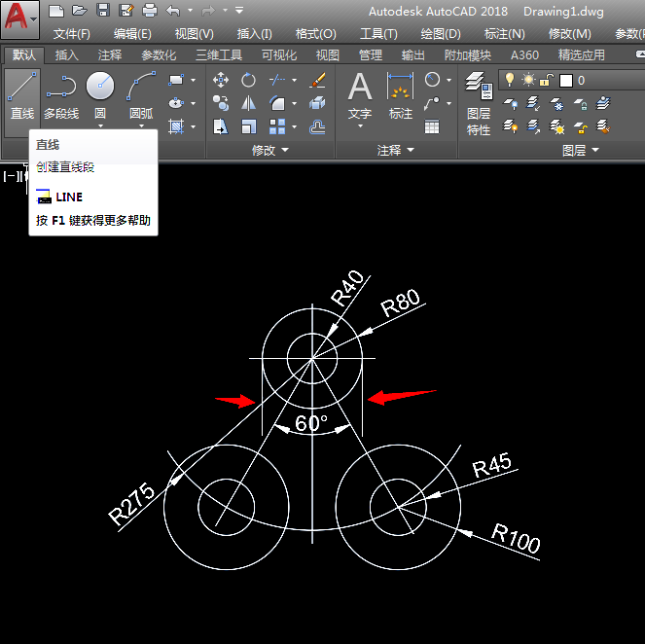The height and width of the screenshot is (644, 645).
Task: Toggle layer 0 freeze sun icon
Action: click(x=528, y=80)
